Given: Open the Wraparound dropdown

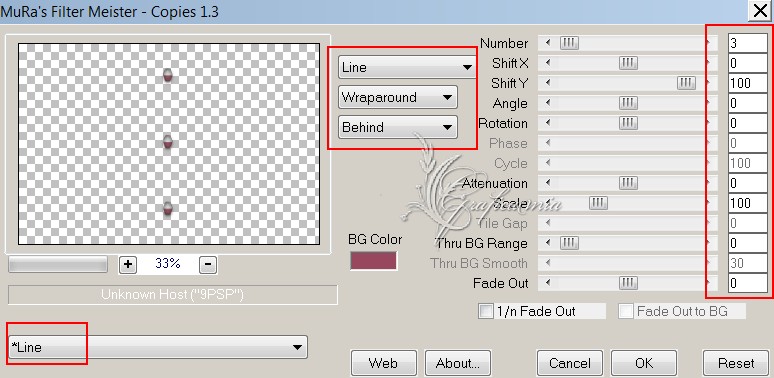Looking at the screenshot, I should pyautogui.click(x=398, y=97).
